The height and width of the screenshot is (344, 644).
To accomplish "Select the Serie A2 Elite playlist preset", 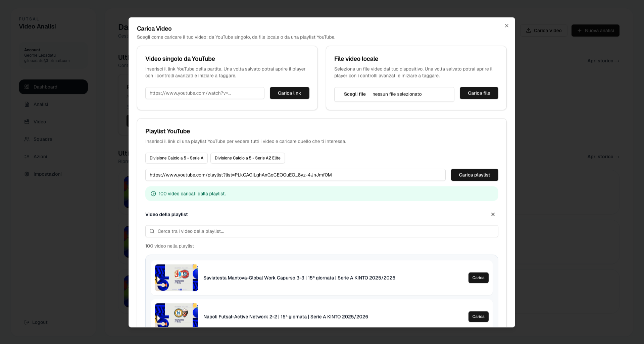I will (248, 158).
